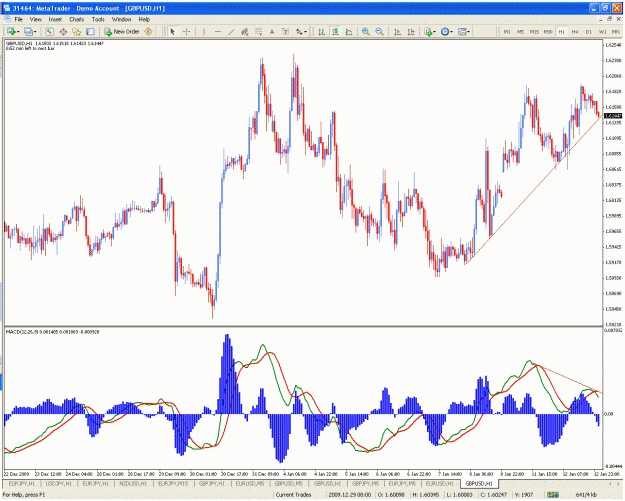This screenshot has height=501, width=625.
Task: Click the current price label on price scale
Action: pos(613,116)
